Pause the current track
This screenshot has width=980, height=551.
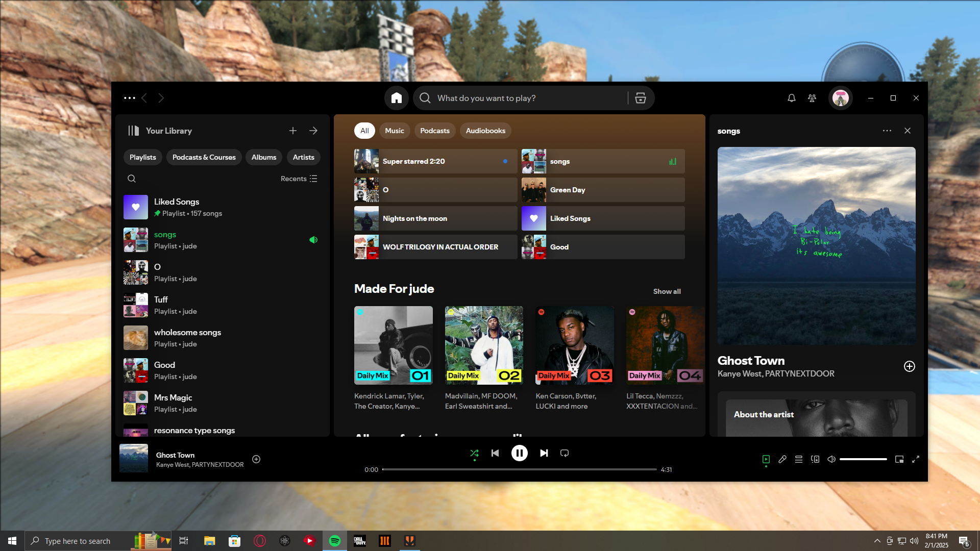tap(519, 453)
